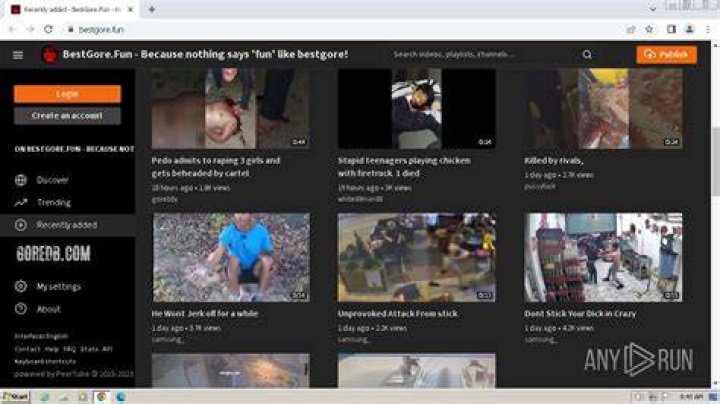The height and width of the screenshot is (404, 720).
Task: Reload the page with browser refresh button
Action: click(48, 29)
